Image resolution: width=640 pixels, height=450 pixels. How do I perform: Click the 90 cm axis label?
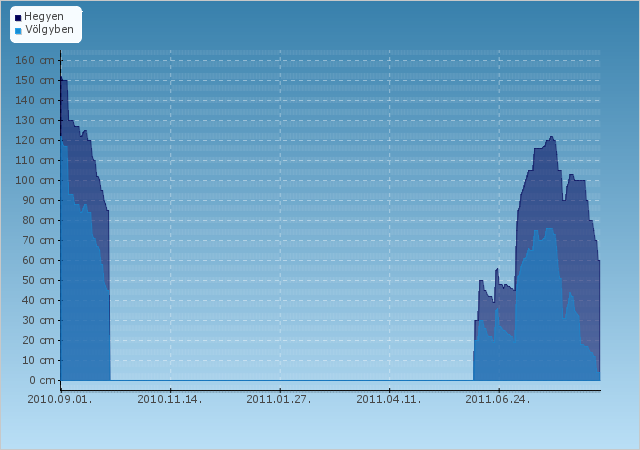coord(38,200)
